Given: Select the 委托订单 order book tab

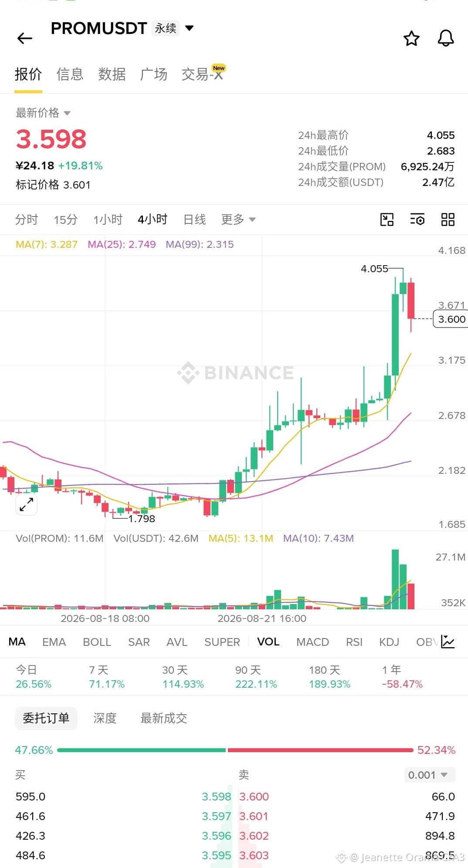Looking at the screenshot, I should click(x=46, y=718).
